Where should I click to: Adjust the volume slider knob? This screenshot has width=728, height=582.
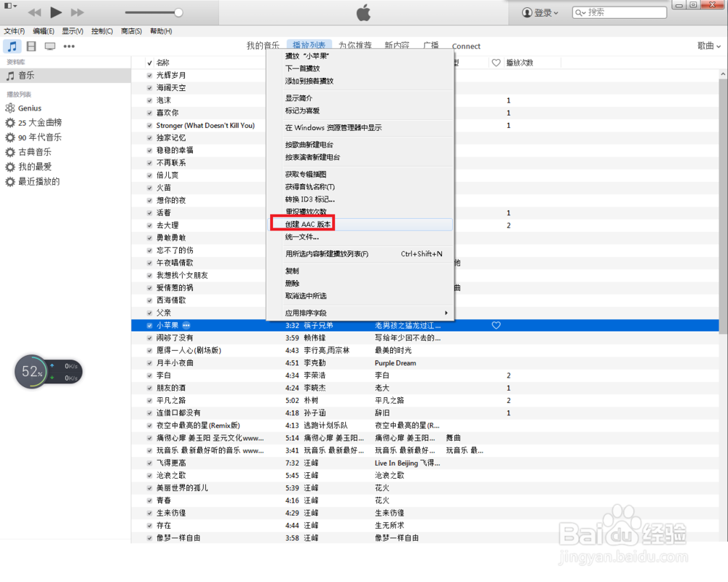(178, 12)
